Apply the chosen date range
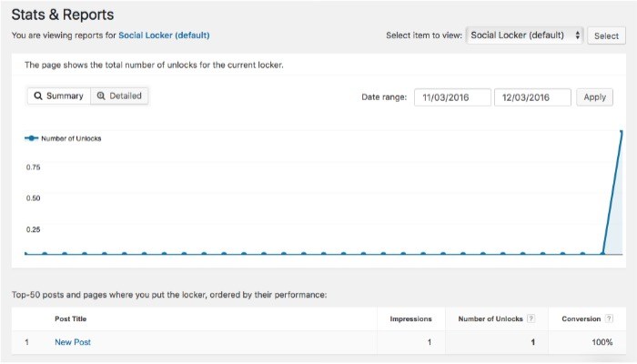 point(594,97)
